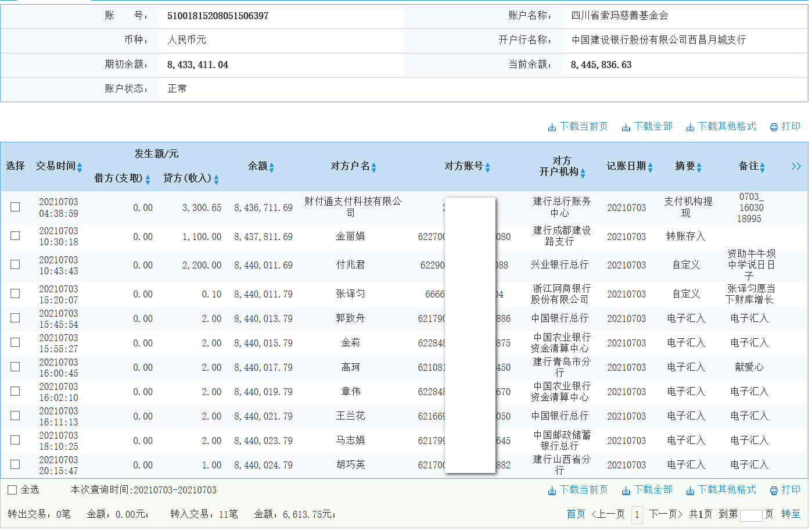Click the sort toggle on 备注 header

coord(762,166)
